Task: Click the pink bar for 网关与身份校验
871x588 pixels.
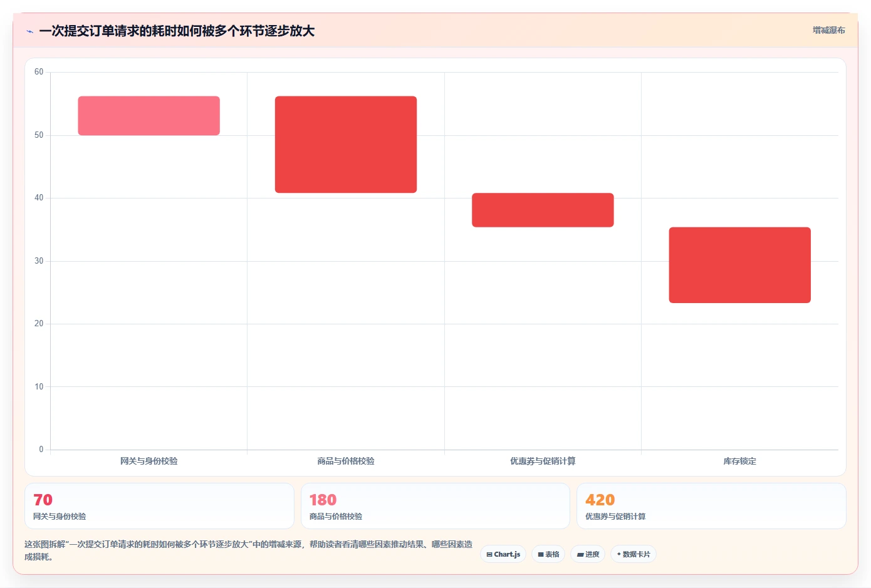Action: click(x=149, y=116)
